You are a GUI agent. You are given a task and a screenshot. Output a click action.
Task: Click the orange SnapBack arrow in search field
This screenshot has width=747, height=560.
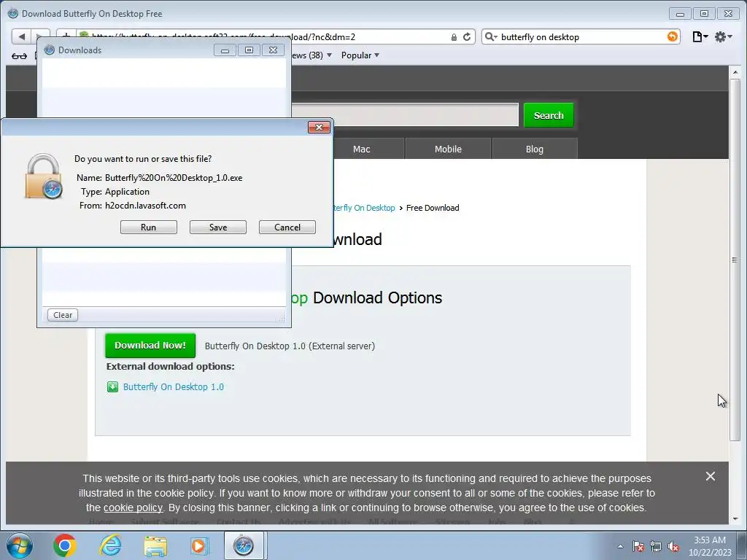pyautogui.click(x=672, y=36)
